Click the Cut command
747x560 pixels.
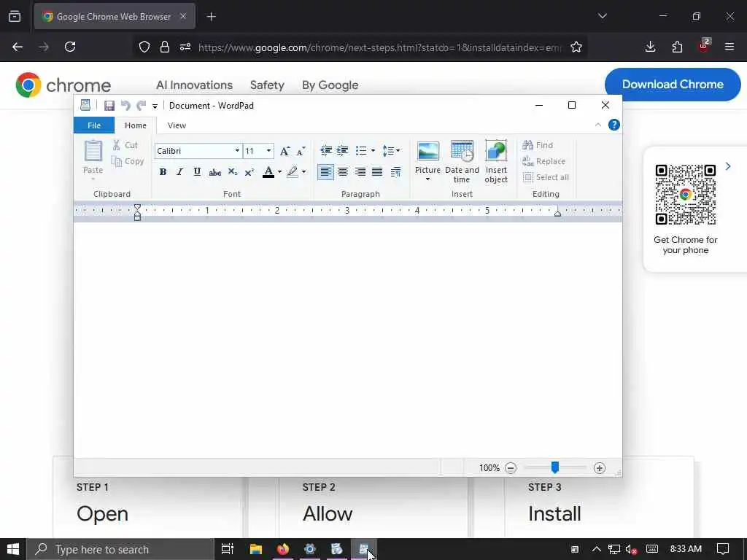point(125,145)
